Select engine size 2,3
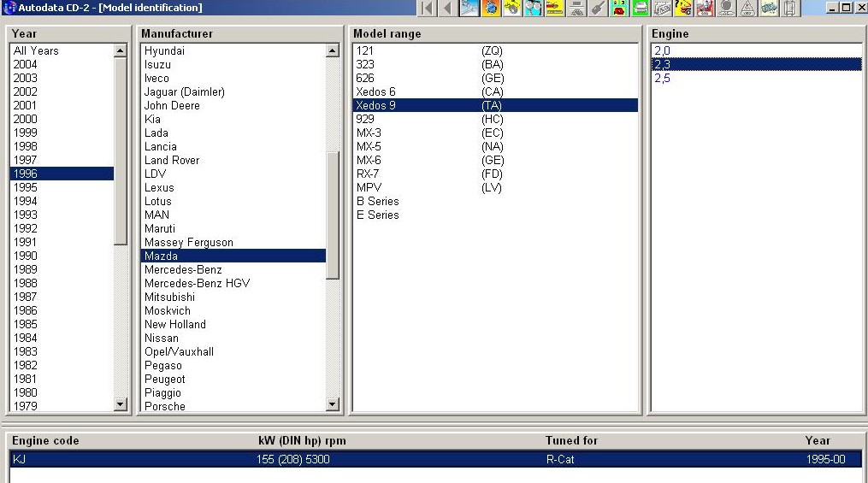The width and height of the screenshot is (868, 483). pos(757,64)
